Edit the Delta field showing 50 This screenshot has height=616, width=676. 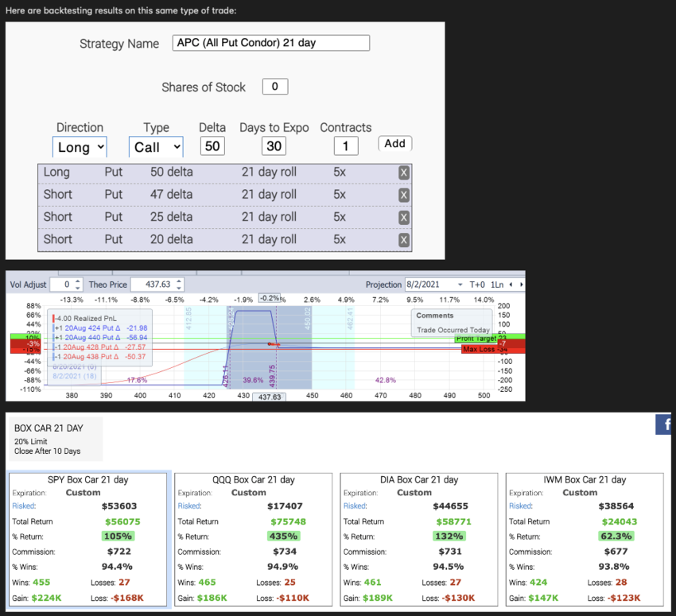[x=212, y=146]
